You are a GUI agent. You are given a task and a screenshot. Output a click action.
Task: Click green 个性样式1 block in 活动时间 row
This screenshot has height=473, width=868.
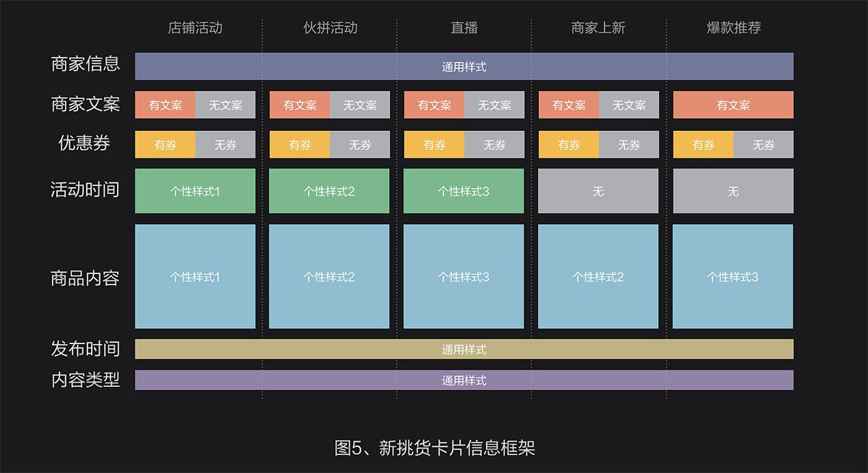(x=195, y=191)
